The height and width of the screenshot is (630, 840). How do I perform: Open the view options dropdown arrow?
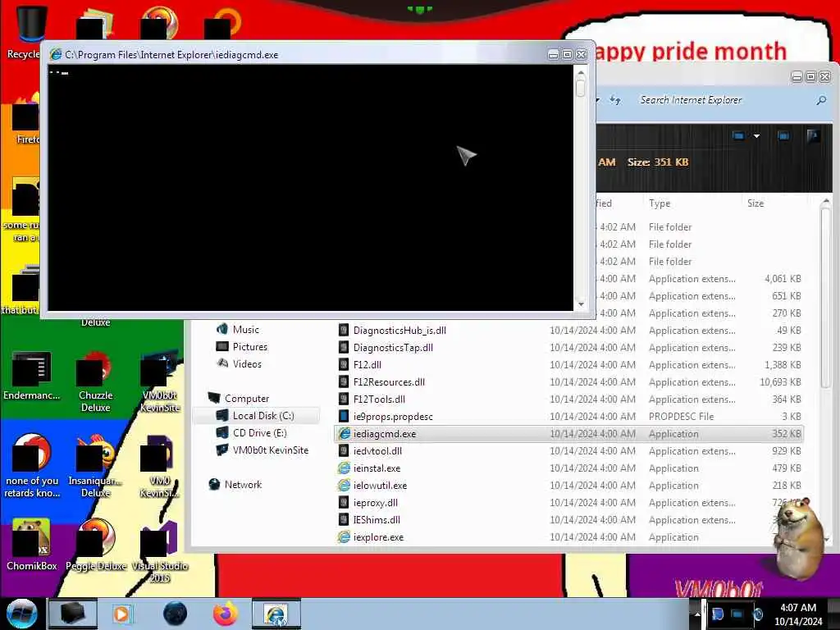point(756,136)
